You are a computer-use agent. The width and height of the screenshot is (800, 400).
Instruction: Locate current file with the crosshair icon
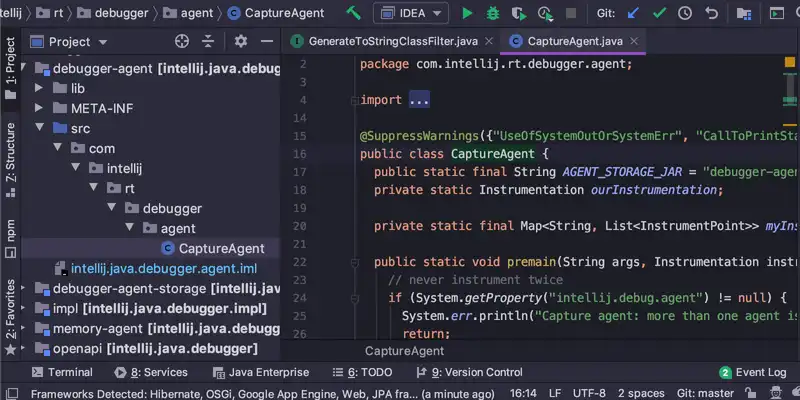point(182,42)
